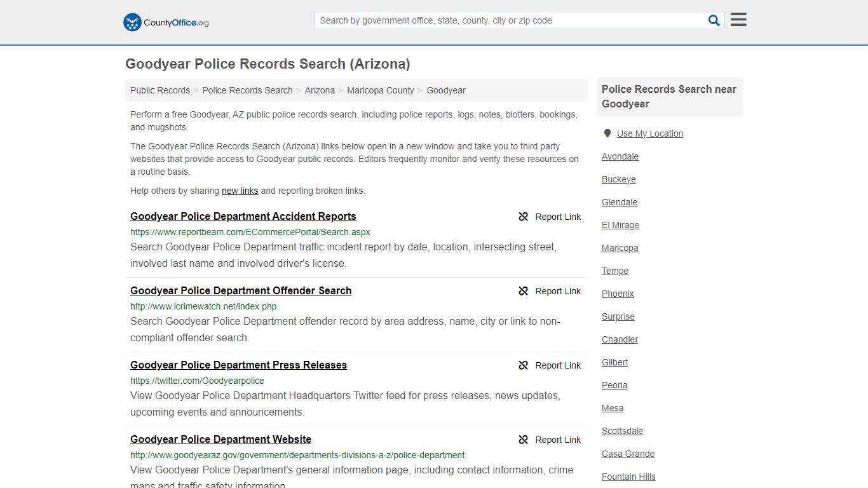Select Casa Grande in nearby cities
868x488 pixels.
click(628, 454)
